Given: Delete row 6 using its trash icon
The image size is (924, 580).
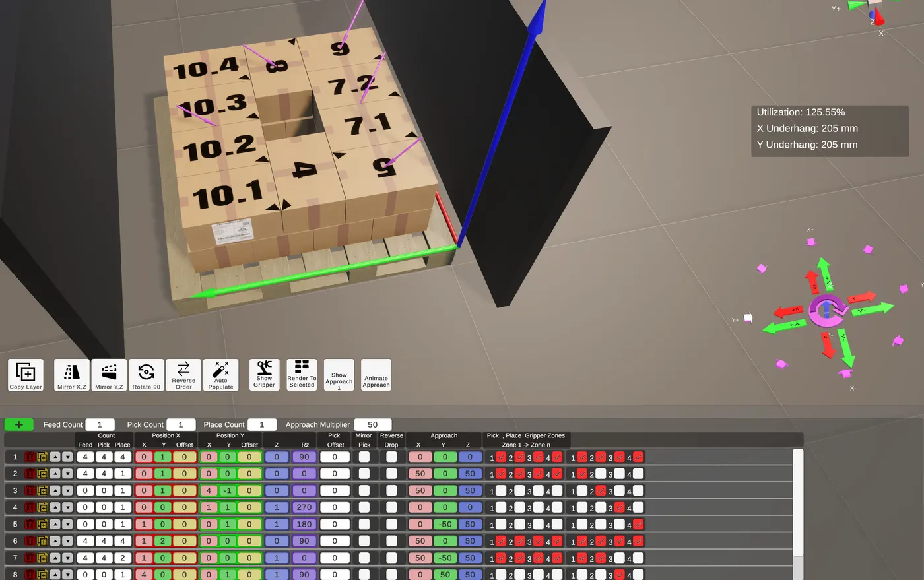Looking at the screenshot, I should pyautogui.click(x=30, y=541).
